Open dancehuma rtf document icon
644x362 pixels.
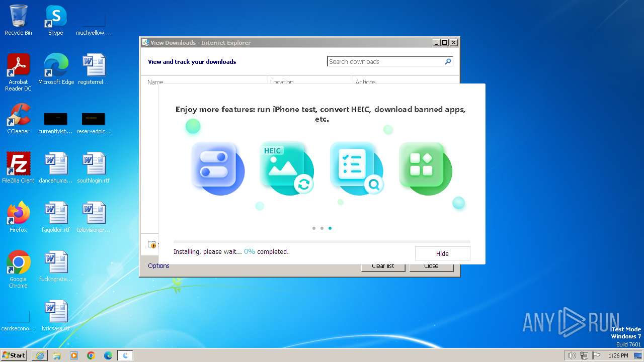pyautogui.click(x=56, y=167)
